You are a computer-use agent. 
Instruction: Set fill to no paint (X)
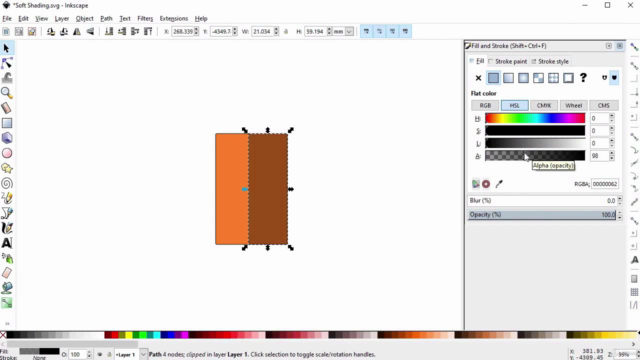coord(478,78)
